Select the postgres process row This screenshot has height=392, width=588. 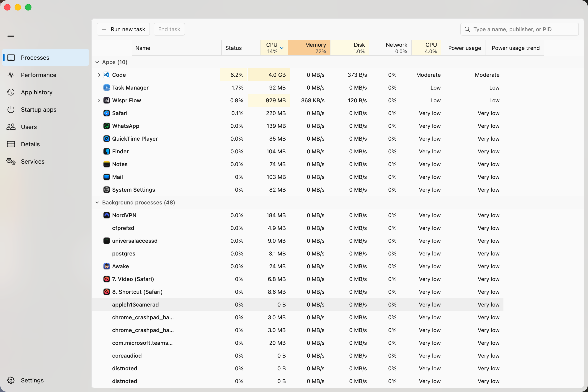297,253
